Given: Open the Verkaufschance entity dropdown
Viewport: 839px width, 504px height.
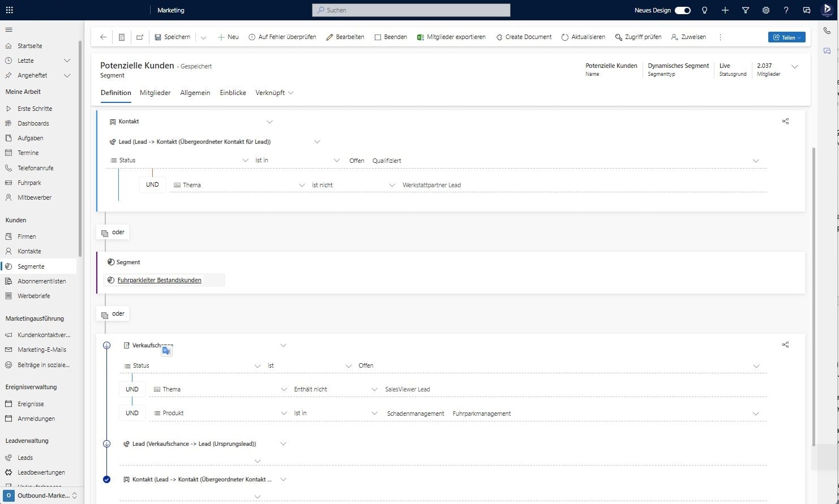Looking at the screenshot, I should [283, 345].
